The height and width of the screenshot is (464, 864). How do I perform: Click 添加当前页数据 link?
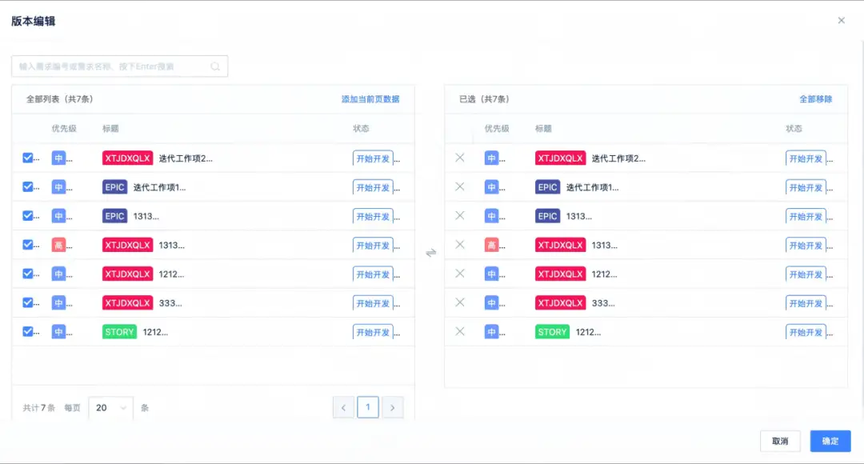[x=370, y=99]
